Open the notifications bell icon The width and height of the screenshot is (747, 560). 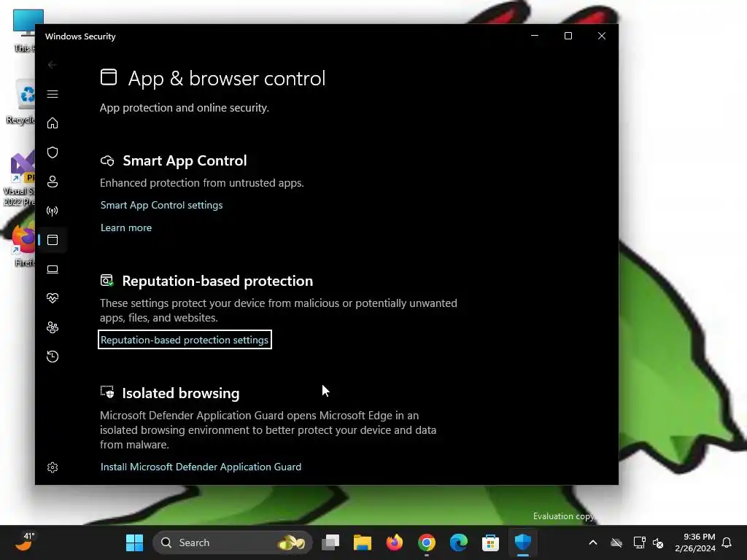pos(727,542)
